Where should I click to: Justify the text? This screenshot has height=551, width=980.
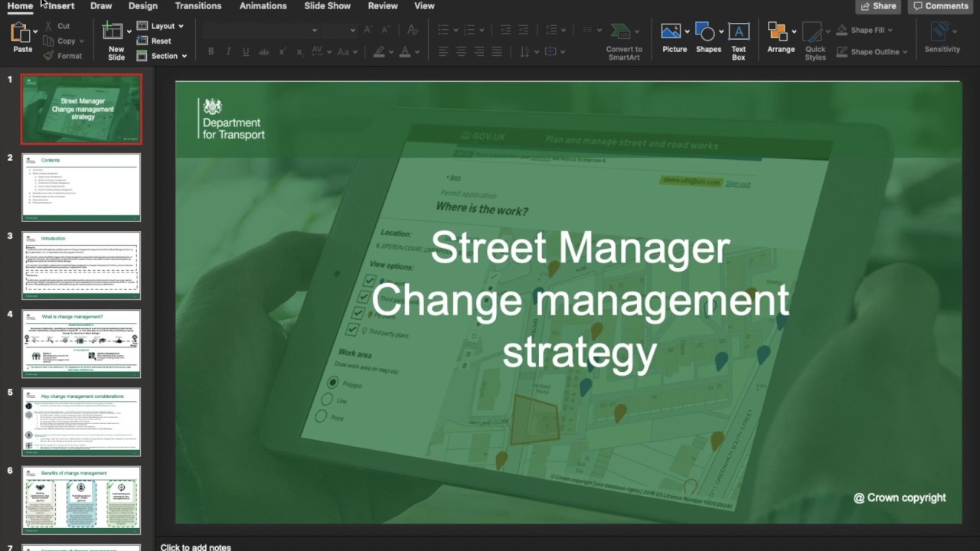(x=497, y=52)
